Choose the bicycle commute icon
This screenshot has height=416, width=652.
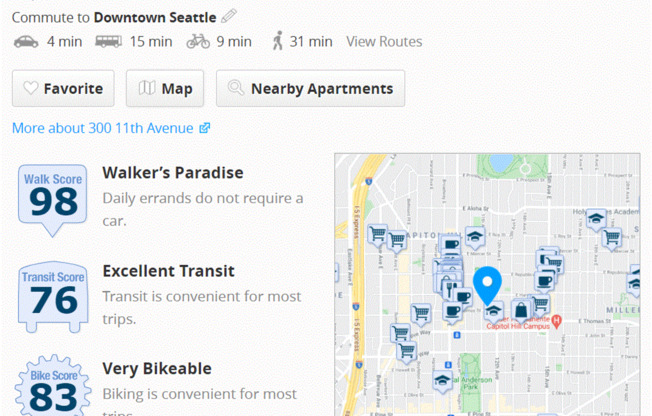pos(198,41)
